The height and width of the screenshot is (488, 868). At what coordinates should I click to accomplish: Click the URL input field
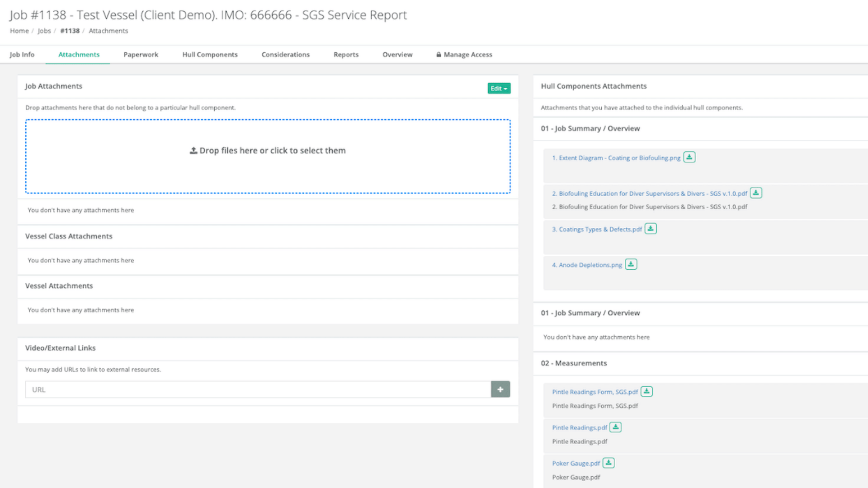point(258,389)
